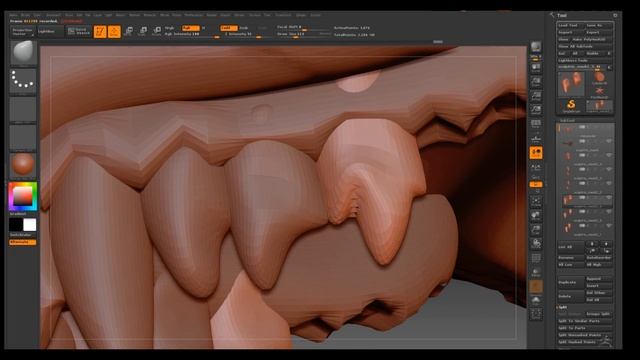This screenshot has width=640, height=360.
Task: Click the Frame icon on right shelf
Action: click(536, 201)
